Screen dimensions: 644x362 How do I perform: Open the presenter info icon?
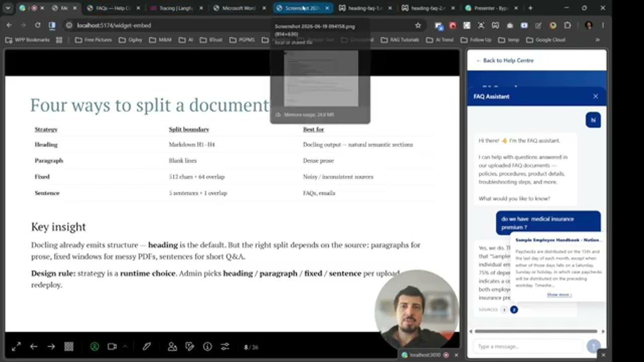[207, 346]
